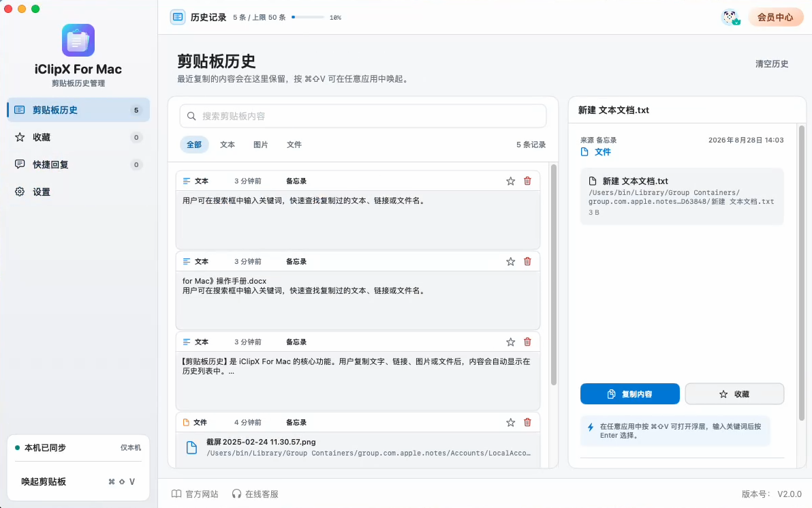Delete the 'for Mac》操作手册.docx' record

[527, 261]
